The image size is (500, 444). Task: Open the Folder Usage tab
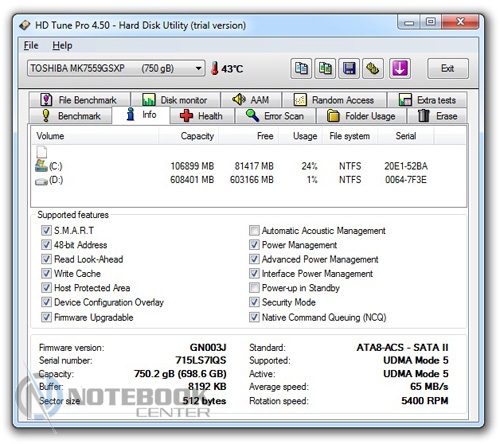pos(361,116)
